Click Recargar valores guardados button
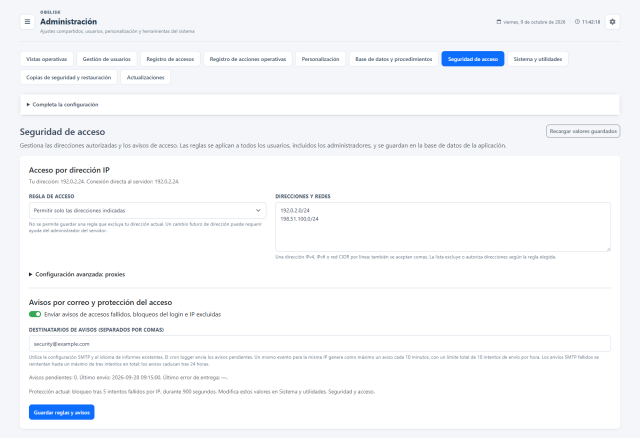Viewport: 640px width, 438px height. point(583,131)
